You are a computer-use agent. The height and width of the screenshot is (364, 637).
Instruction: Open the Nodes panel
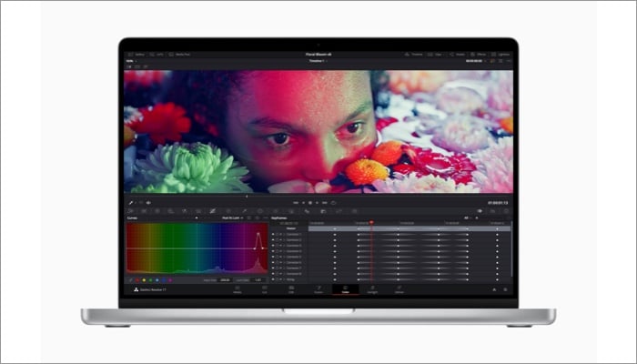[x=457, y=55]
